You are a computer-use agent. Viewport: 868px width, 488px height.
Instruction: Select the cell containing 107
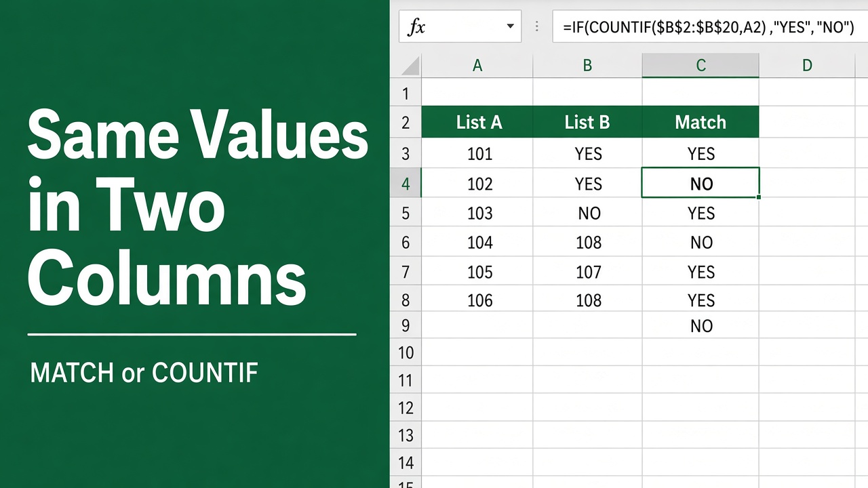click(587, 272)
